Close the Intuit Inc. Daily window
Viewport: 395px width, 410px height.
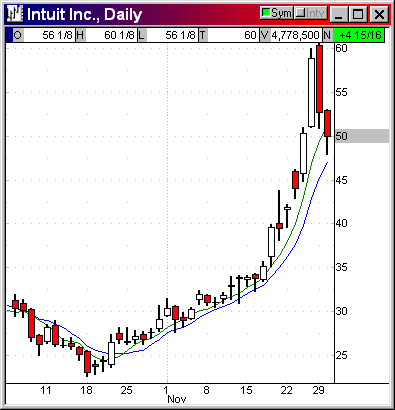tap(379, 14)
